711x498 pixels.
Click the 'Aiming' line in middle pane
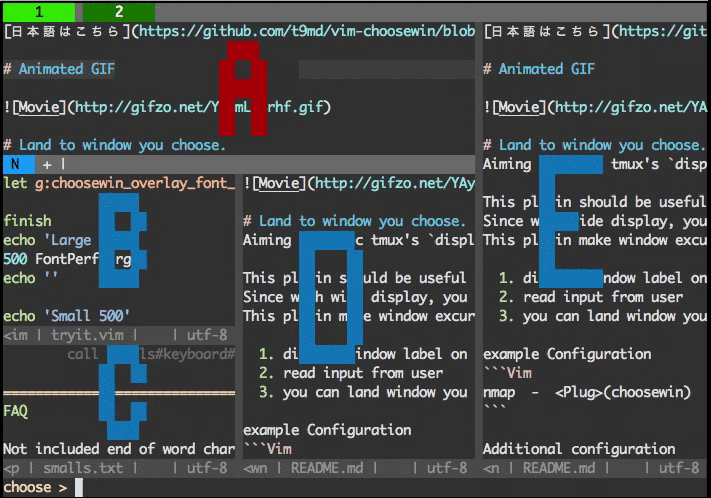(359, 240)
